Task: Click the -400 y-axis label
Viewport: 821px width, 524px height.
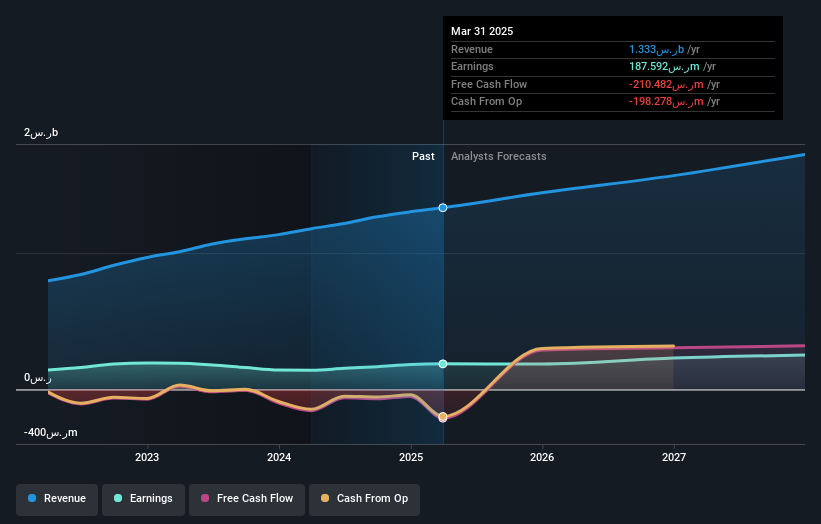Action: point(51,433)
